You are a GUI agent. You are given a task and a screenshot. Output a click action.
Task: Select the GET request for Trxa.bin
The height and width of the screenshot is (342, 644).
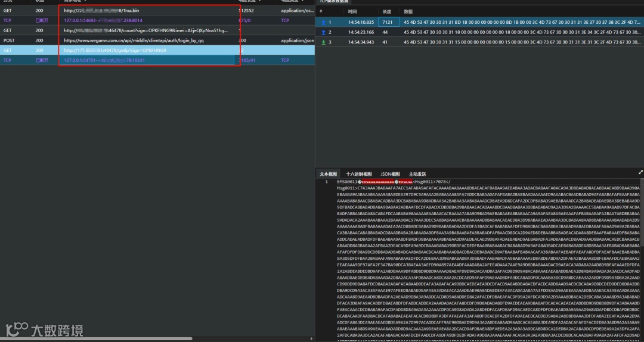pyautogui.click(x=157, y=10)
